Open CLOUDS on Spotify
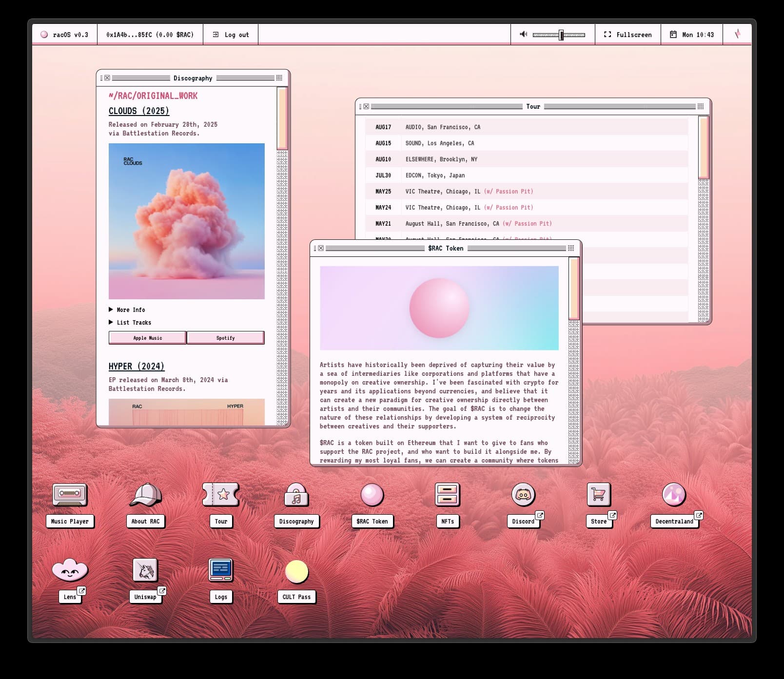 point(226,337)
